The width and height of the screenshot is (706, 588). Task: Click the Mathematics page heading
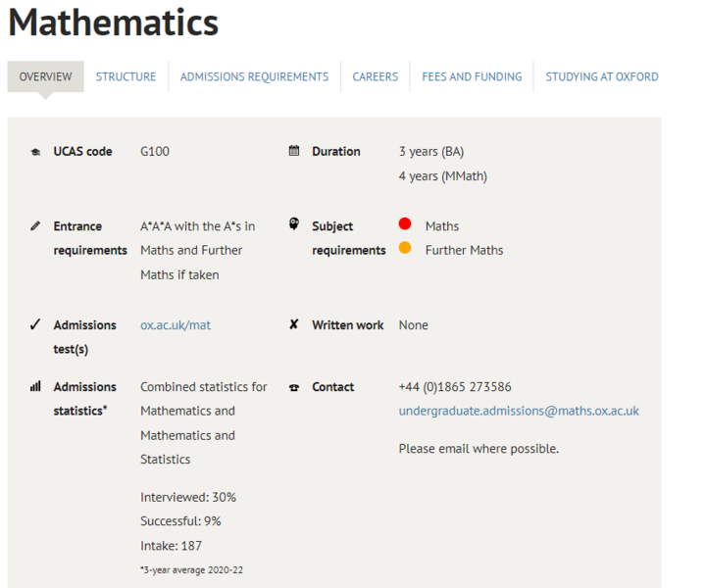[x=114, y=22]
